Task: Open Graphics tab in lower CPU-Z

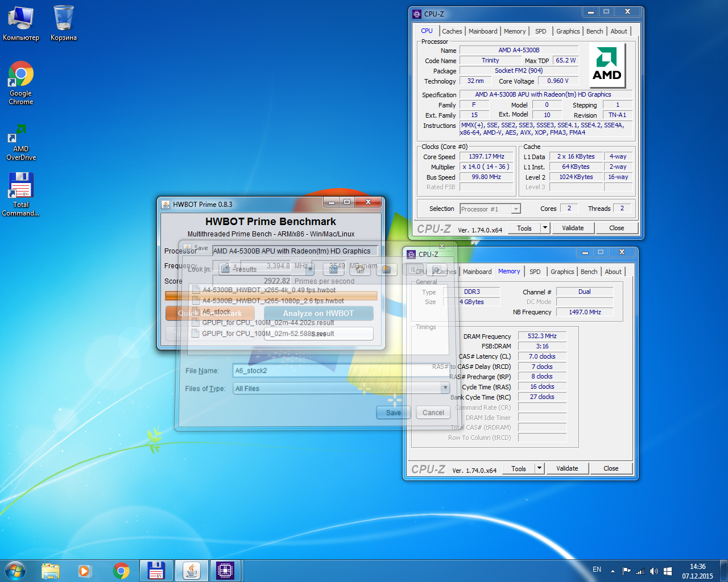Action: (x=562, y=272)
